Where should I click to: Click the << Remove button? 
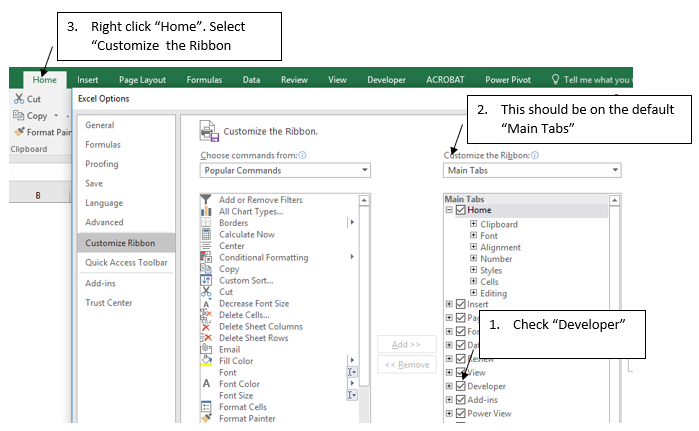[407, 365]
